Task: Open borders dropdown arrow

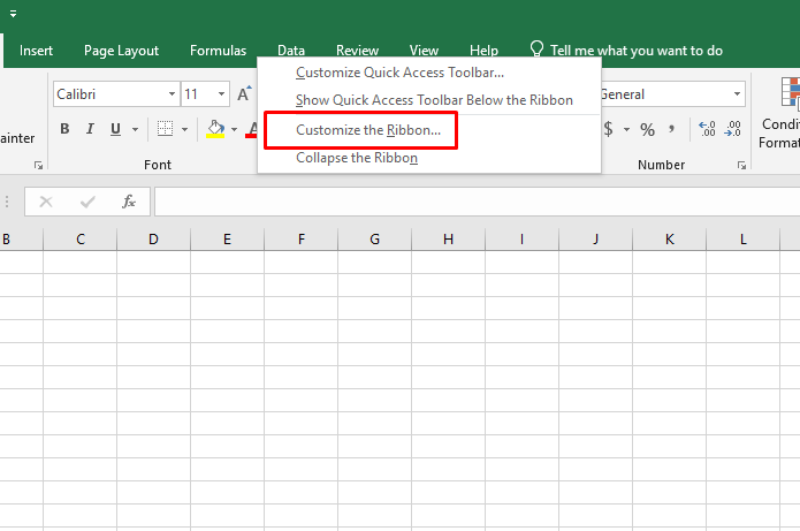Action: [185, 130]
